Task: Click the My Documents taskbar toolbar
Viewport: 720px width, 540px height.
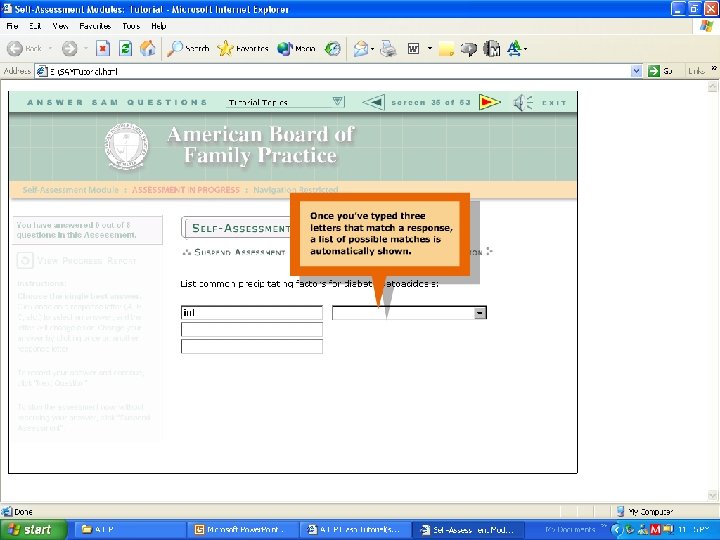Action: (x=569, y=529)
